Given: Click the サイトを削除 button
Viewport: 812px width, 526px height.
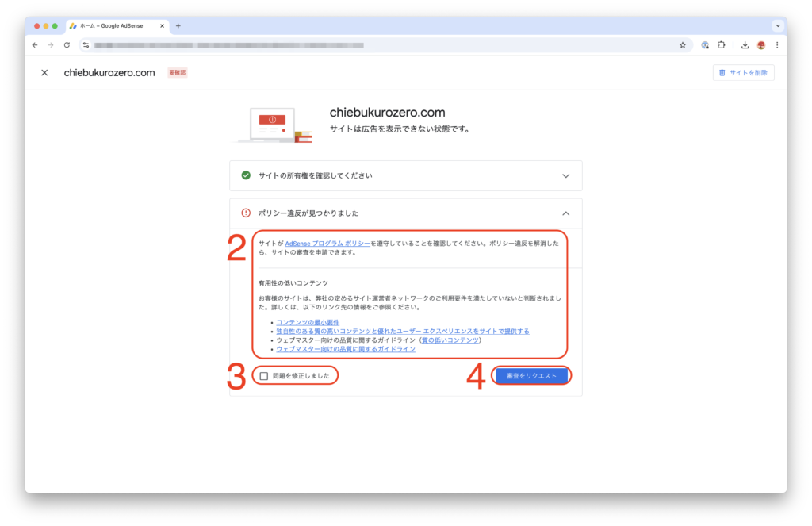Looking at the screenshot, I should (x=744, y=72).
